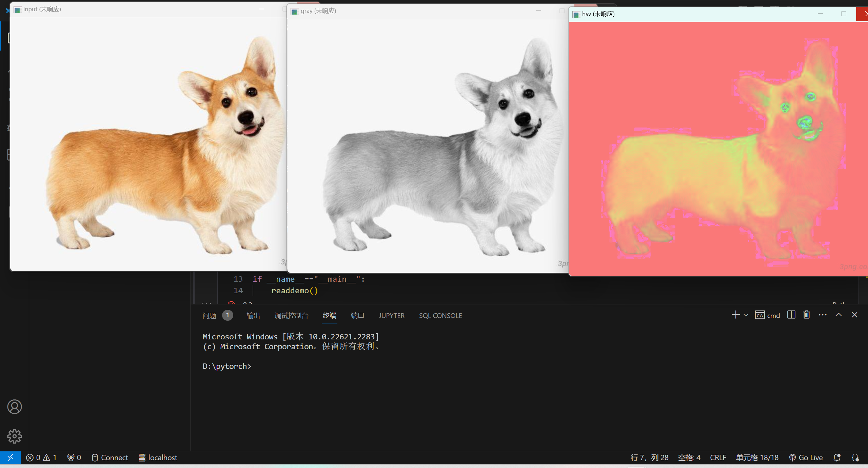This screenshot has height=468, width=868.
Task: Switch to the SQL CONSOLE tab
Action: (x=440, y=315)
